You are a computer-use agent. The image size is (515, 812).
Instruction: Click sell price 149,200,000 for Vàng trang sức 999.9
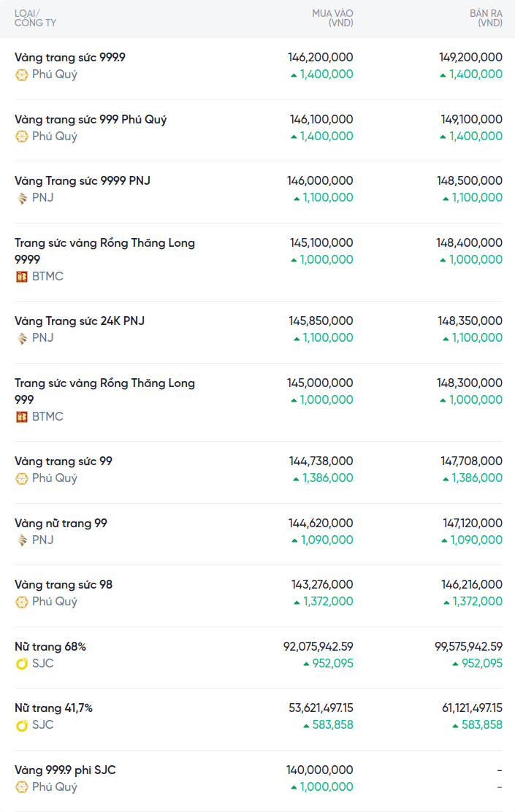click(470, 58)
